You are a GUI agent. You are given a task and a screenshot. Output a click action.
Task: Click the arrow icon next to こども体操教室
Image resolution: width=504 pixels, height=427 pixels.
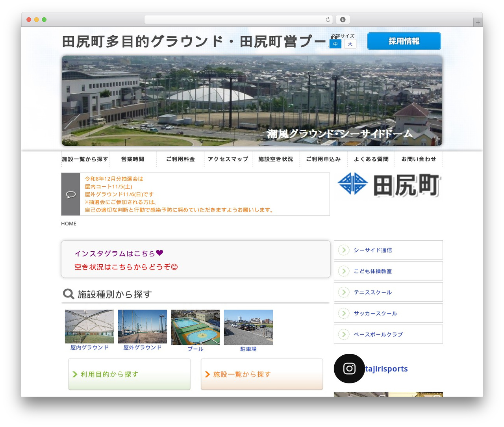[344, 271]
